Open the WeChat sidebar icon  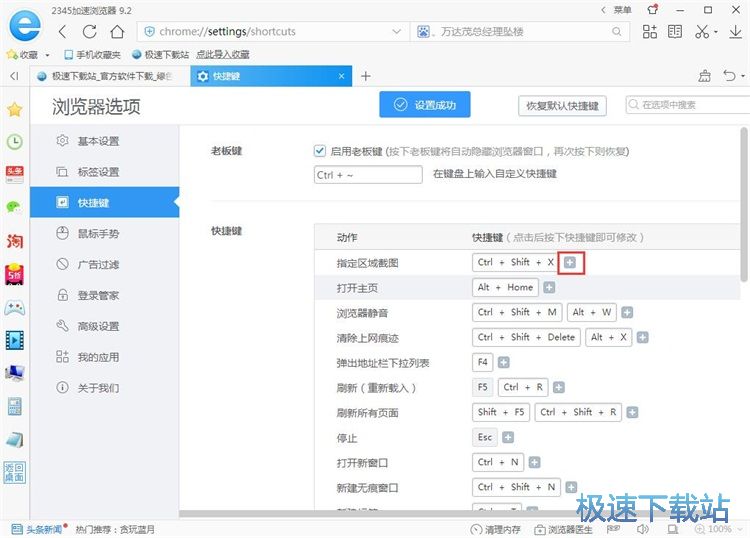pos(14,207)
